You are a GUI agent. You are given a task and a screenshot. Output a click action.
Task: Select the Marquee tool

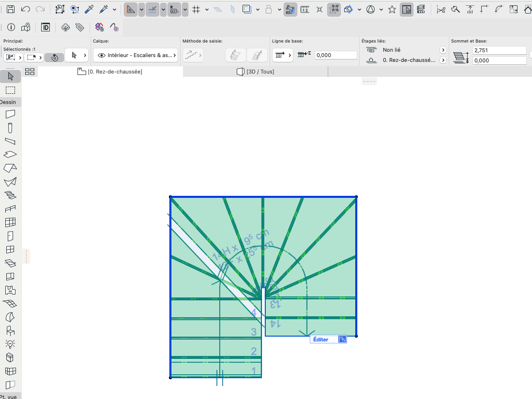(x=11, y=90)
